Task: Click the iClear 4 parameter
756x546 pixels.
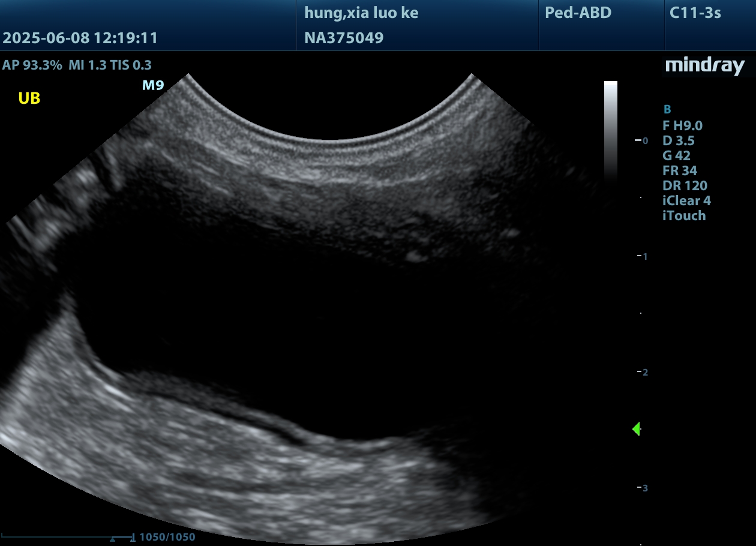Action: click(686, 201)
